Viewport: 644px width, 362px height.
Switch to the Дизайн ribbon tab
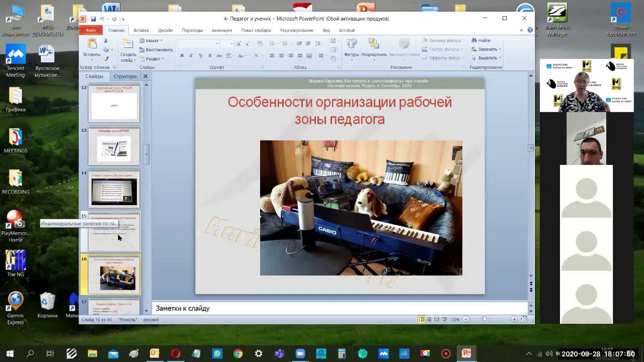[x=165, y=30]
